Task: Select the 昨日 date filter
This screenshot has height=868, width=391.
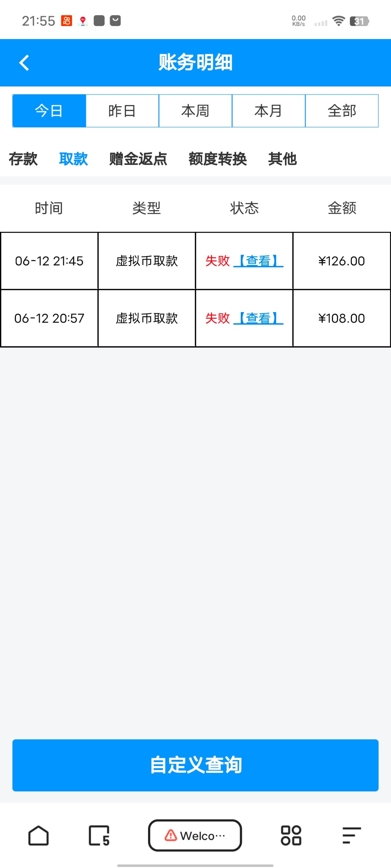Action: [x=122, y=111]
